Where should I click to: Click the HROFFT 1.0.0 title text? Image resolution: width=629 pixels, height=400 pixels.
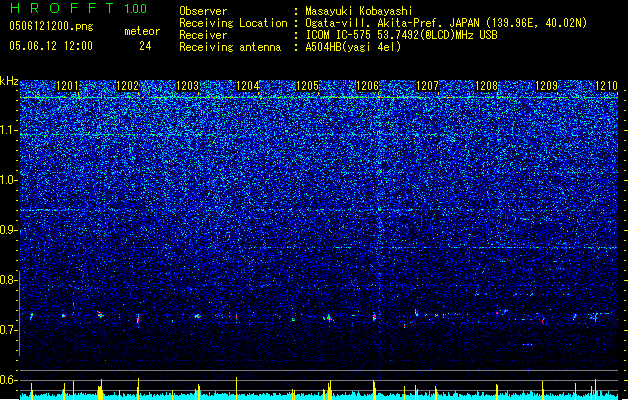click(79, 8)
